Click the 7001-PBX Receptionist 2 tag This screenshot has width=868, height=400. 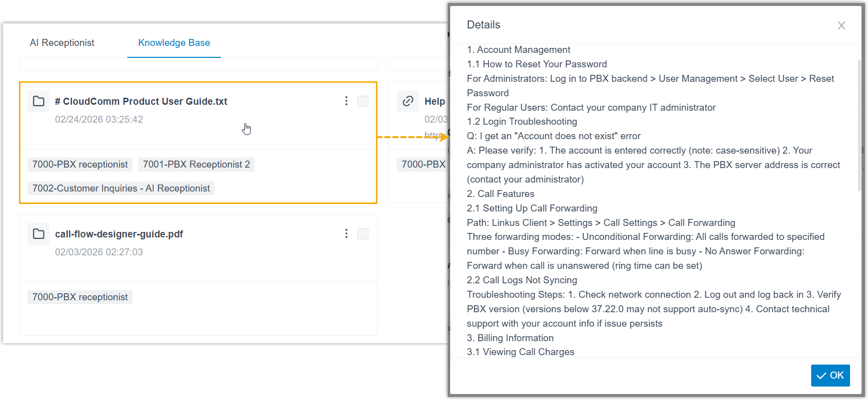196,165
